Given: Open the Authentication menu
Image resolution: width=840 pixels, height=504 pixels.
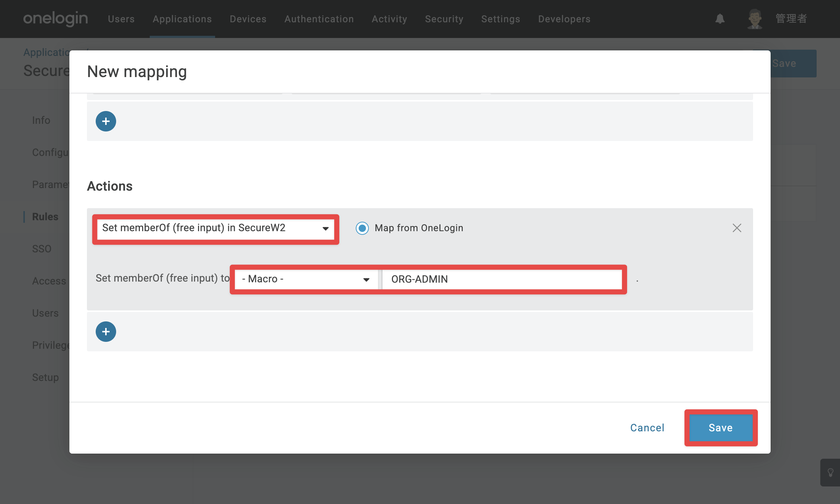Looking at the screenshot, I should coord(319,19).
